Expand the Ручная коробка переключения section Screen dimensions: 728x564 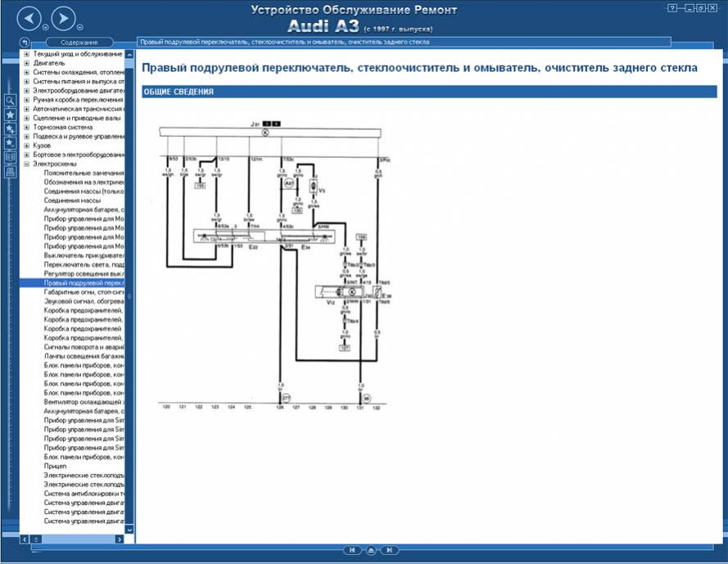point(26,100)
